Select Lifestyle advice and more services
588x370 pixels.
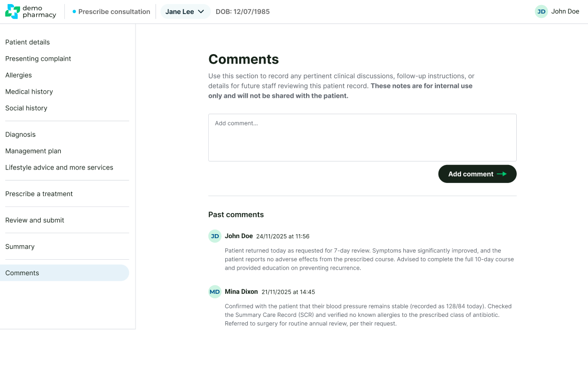59,167
